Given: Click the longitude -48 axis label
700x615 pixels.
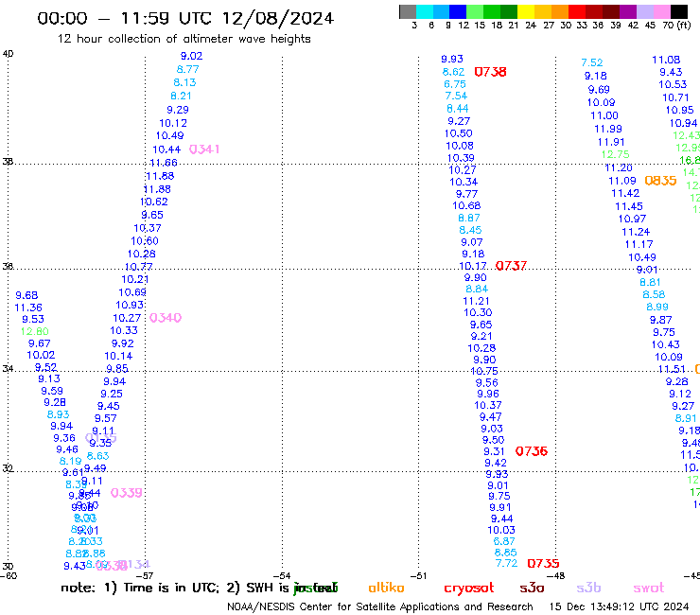Looking at the screenshot, I should click(x=556, y=576).
